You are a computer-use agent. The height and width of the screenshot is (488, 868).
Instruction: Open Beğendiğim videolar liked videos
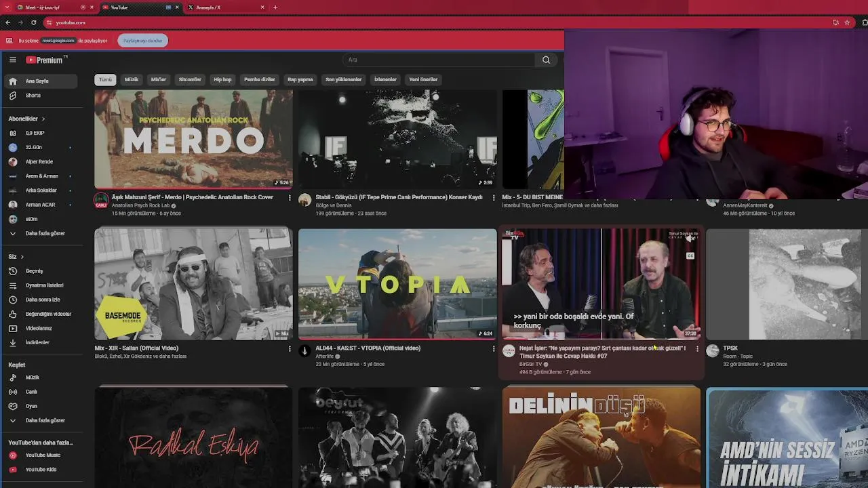(x=41, y=314)
